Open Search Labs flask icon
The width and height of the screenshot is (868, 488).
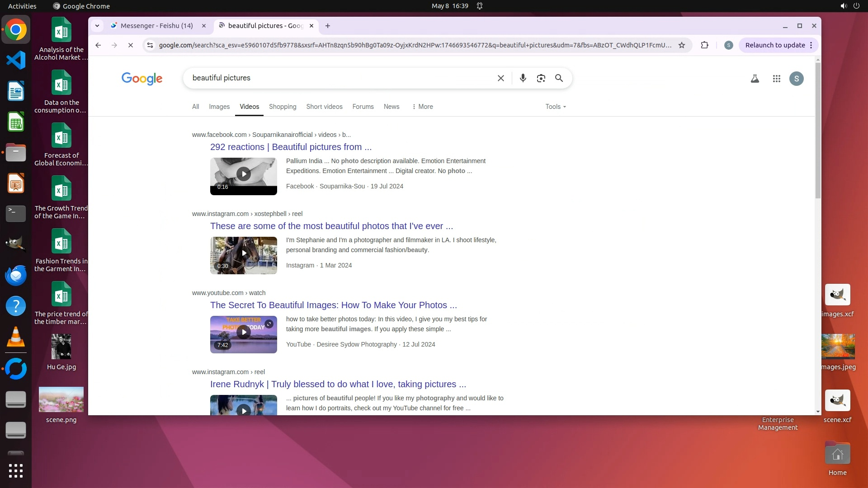755,79
